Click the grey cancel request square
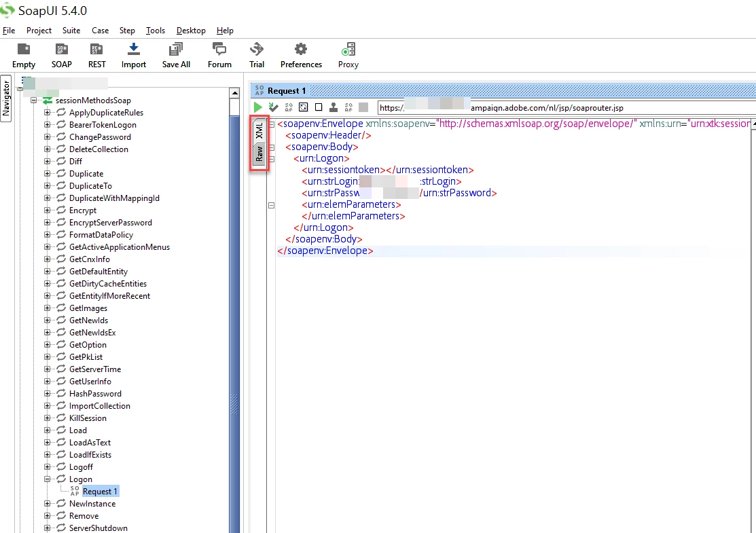Screen dimensions: 756x533 point(363,107)
